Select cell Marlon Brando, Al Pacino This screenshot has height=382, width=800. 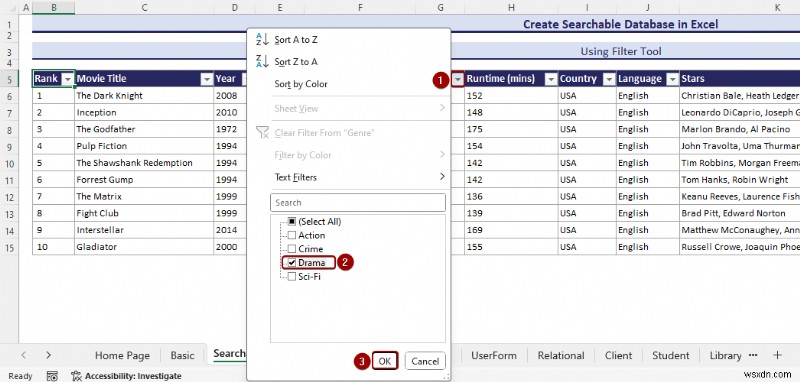click(x=740, y=129)
